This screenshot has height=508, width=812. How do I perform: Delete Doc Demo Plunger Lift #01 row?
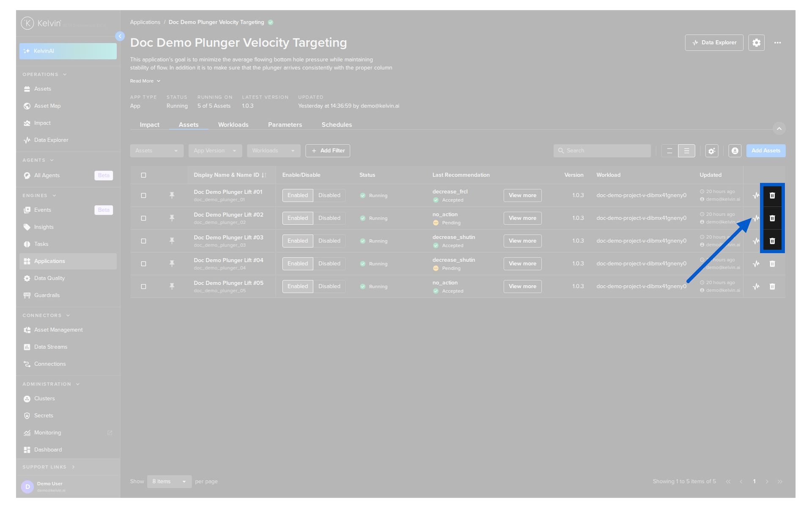[772, 196]
